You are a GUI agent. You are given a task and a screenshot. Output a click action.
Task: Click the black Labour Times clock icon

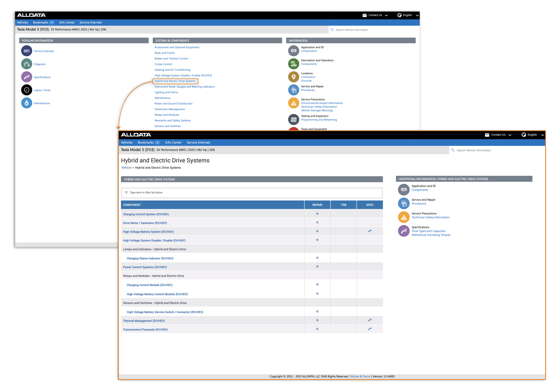tap(27, 90)
